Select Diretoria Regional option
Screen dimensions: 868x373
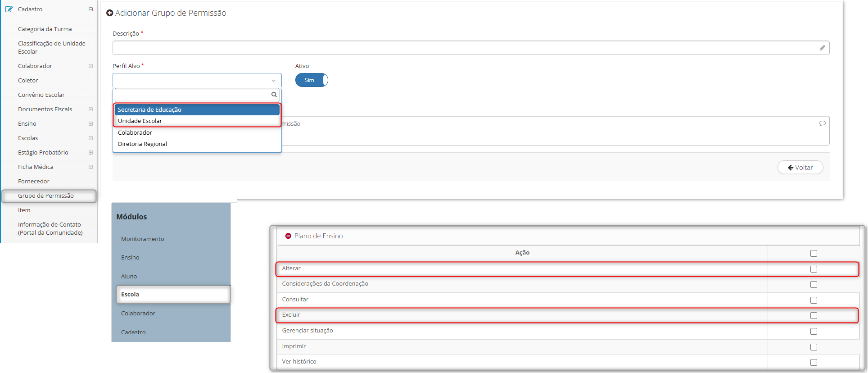[x=197, y=144]
